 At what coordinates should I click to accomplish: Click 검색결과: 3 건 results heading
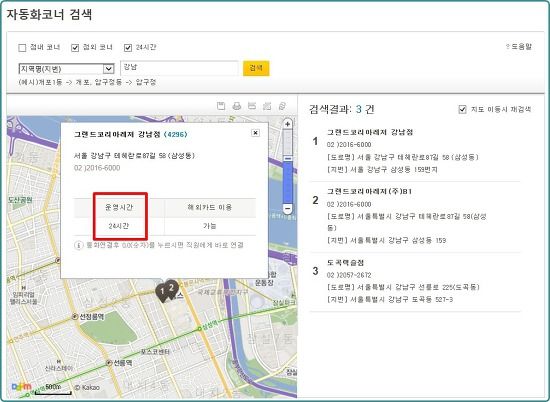coord(342,109)
